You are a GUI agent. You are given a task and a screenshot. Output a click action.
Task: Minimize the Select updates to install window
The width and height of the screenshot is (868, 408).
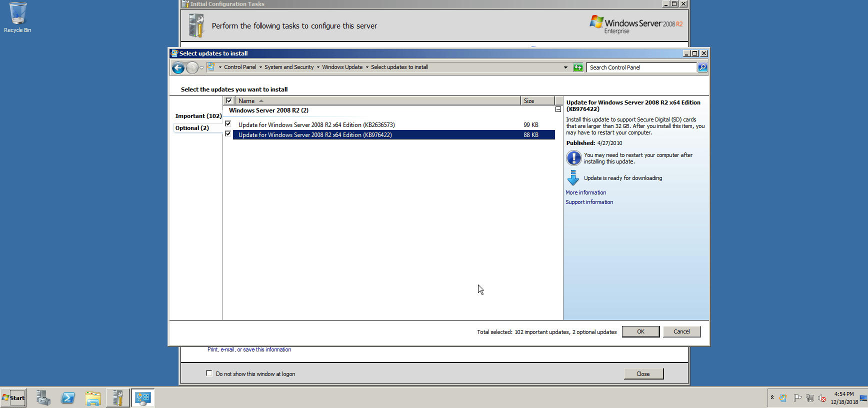coord(687,53)
